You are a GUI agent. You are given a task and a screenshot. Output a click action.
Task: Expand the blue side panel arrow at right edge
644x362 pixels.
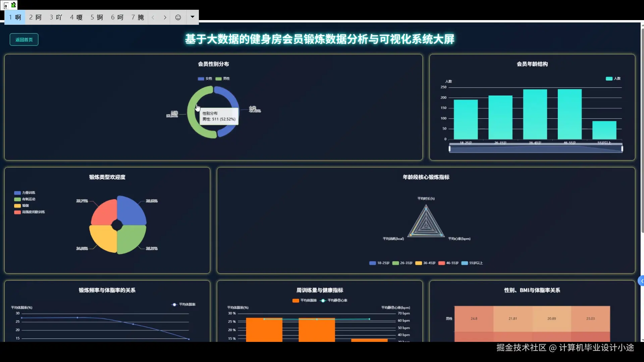pyautogui.click(x=641, y=281)
